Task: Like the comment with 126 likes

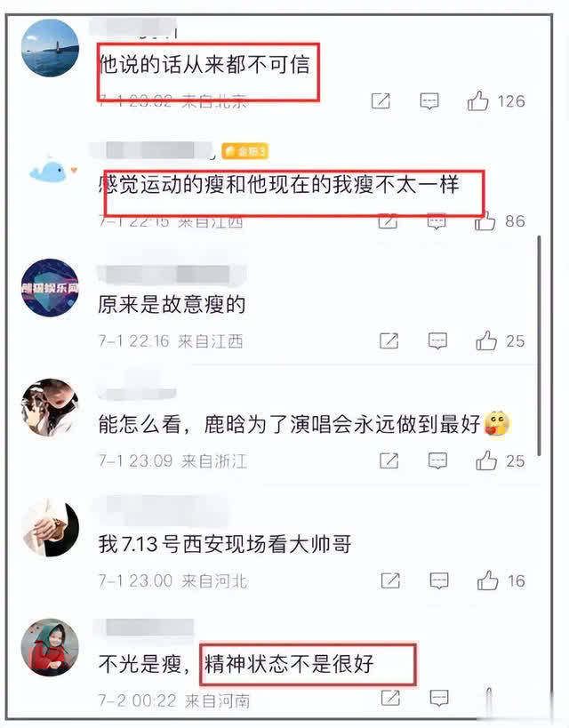Action: [478, 100]
